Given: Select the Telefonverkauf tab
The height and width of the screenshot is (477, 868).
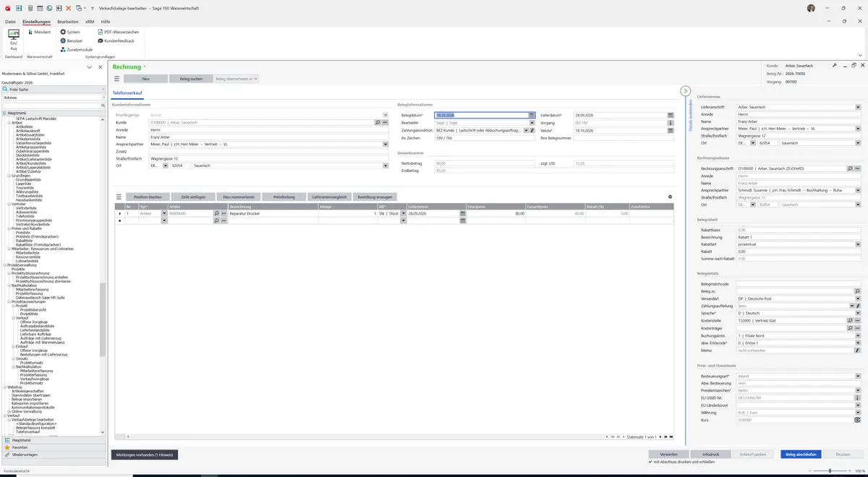Looking at the screenshot, I should pos(127,93).
